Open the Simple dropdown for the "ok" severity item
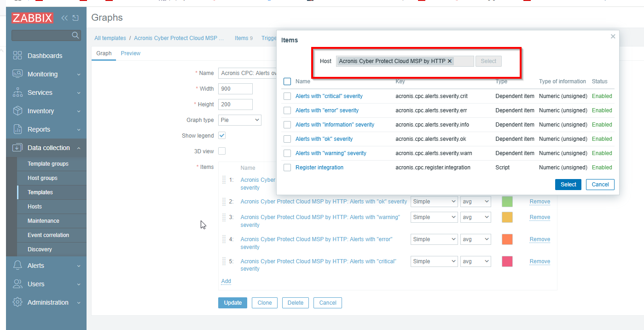644x330 pixels. coord(434,202)
